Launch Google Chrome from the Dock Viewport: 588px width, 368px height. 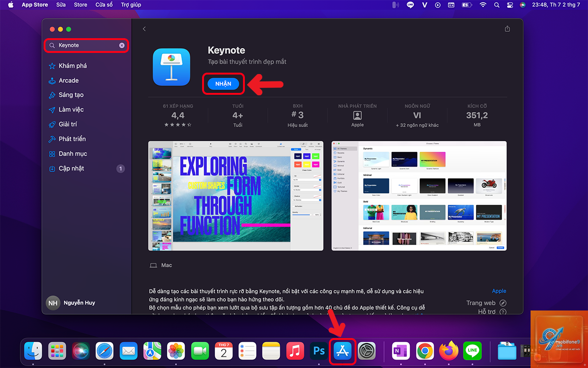pyautogui.click(x=425, y=351)
